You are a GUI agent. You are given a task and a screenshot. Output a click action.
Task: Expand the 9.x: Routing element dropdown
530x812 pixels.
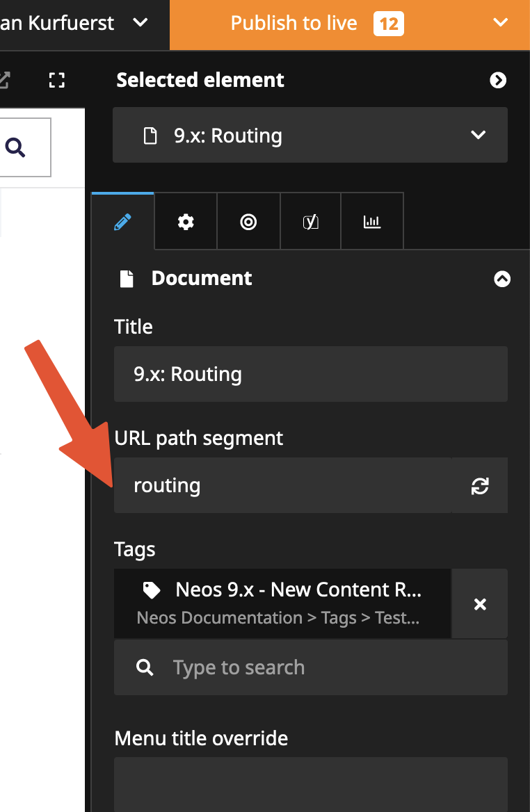click(478, 136)
